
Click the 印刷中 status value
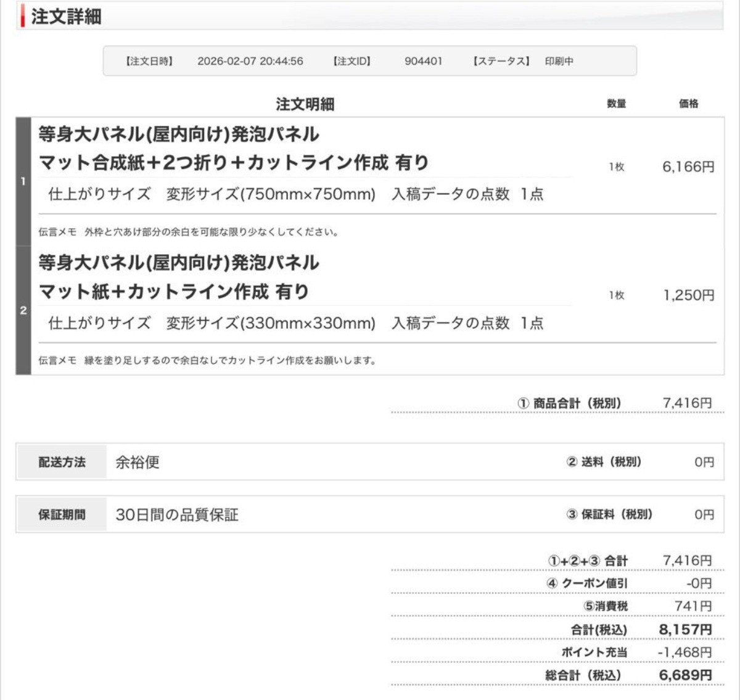click(x=559, y=61)
